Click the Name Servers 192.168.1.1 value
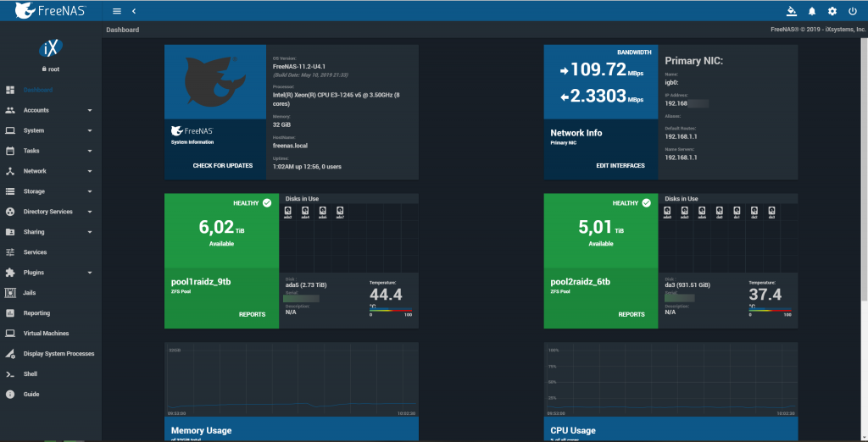Image resolution: width=868 pixels, height=442 pixels. [x=681, y=157]
